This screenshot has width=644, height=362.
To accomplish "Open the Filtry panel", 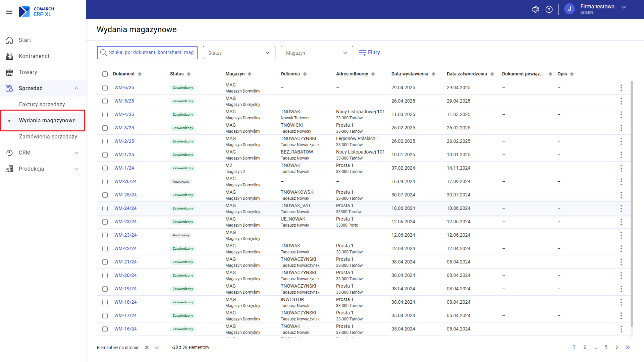I will tap(369, 52).
